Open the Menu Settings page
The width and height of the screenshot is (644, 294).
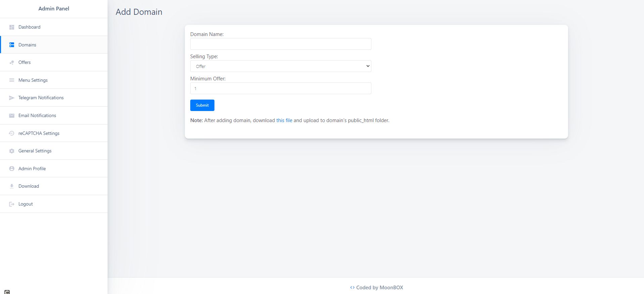click(33, 80)
